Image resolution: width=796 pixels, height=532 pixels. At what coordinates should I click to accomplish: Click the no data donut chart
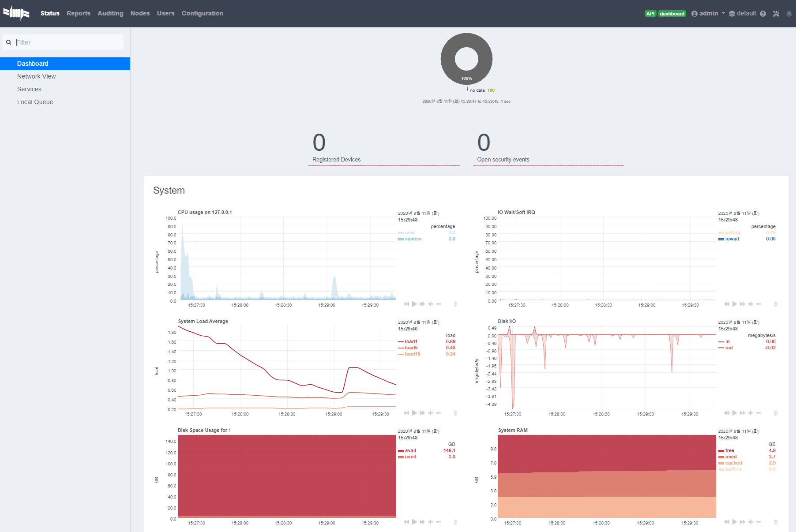pyautogui.click(x=466, y=59)
